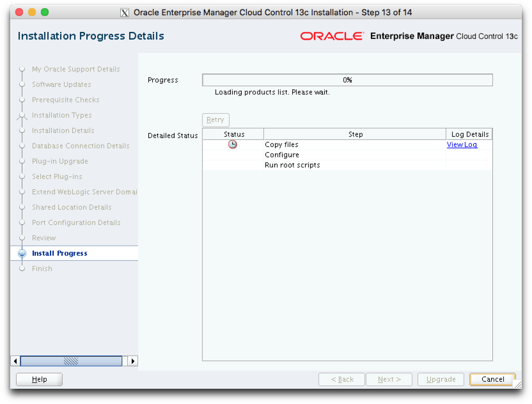Click the right scroll arrow in sidebar
This screenshot has height=404, width=532.
[x=133, y=361]
